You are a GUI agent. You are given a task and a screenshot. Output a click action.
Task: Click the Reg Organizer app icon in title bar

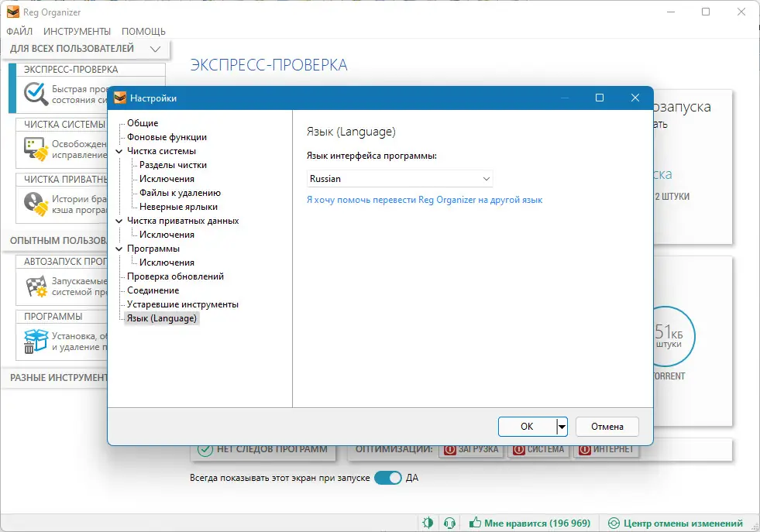(x=13, y=12)
